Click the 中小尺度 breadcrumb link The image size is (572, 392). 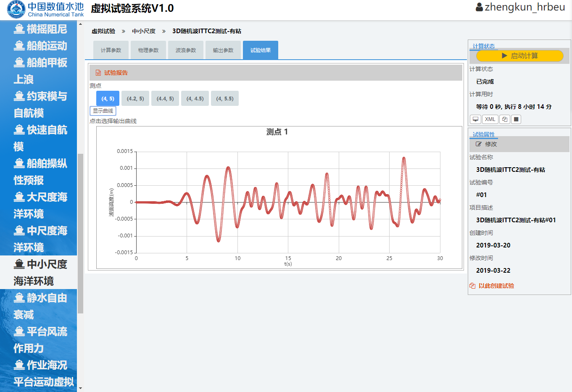coord(144,31)
